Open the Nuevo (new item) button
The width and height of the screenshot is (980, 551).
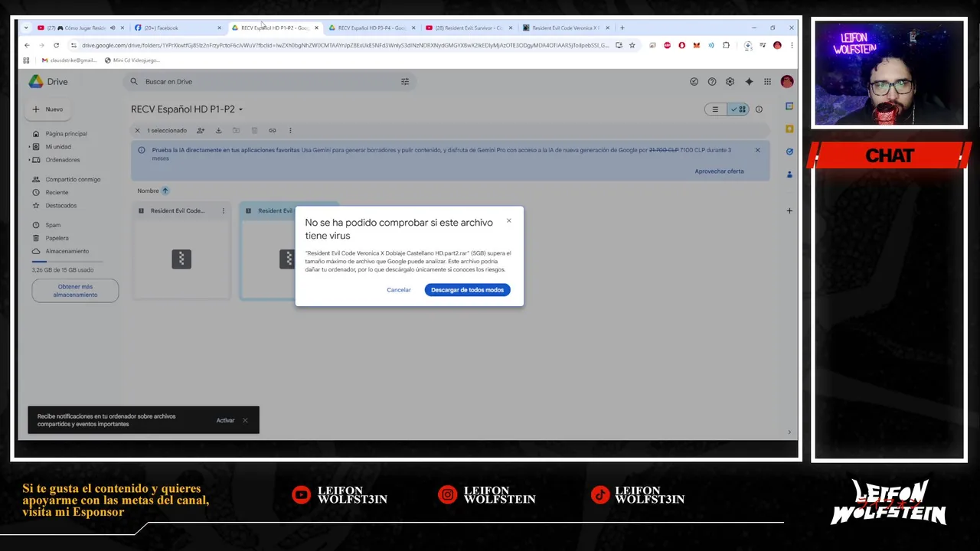tap(48, 109)
